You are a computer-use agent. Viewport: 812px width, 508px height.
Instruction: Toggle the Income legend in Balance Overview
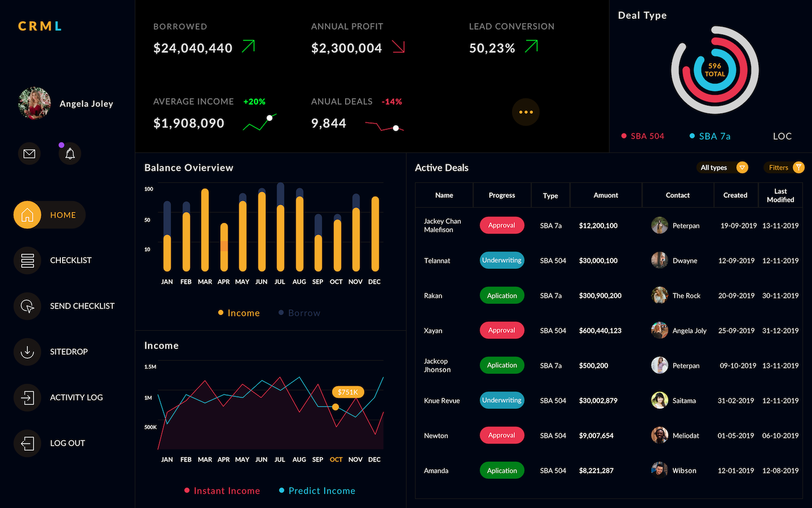(x=239, y=313)
